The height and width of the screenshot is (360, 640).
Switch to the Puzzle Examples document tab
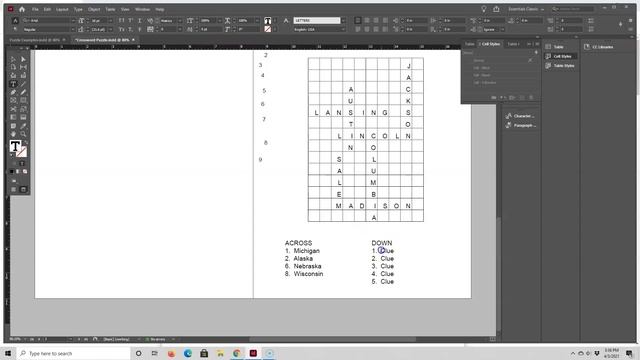point(35,40)
